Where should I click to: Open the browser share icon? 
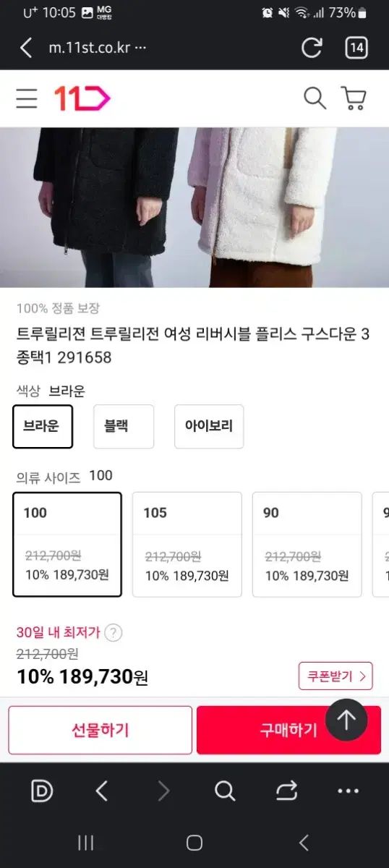point(287,791)
